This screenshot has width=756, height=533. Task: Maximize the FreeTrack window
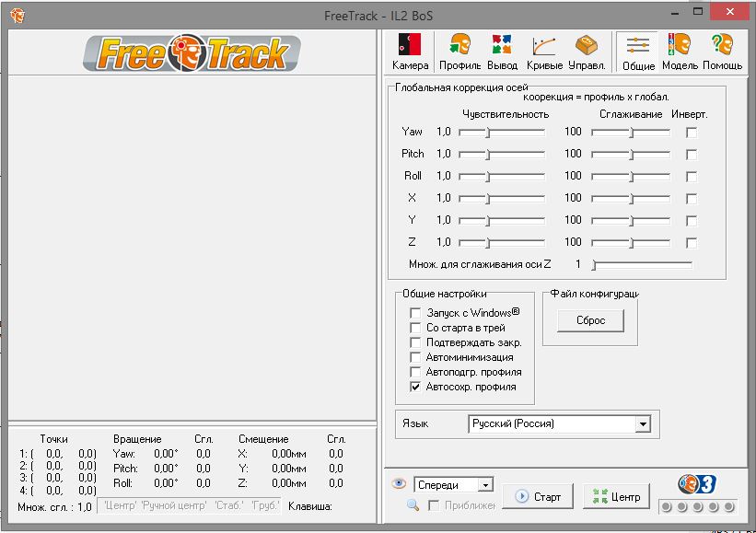(x=698, y=12)
